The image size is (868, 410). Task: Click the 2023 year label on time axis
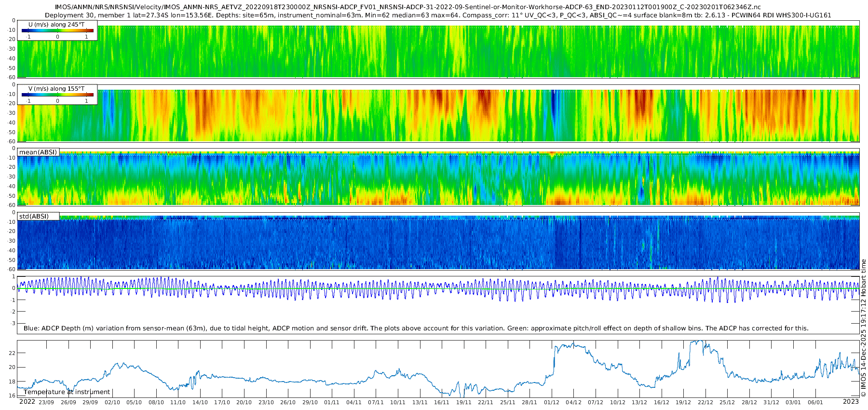(851, 402)
